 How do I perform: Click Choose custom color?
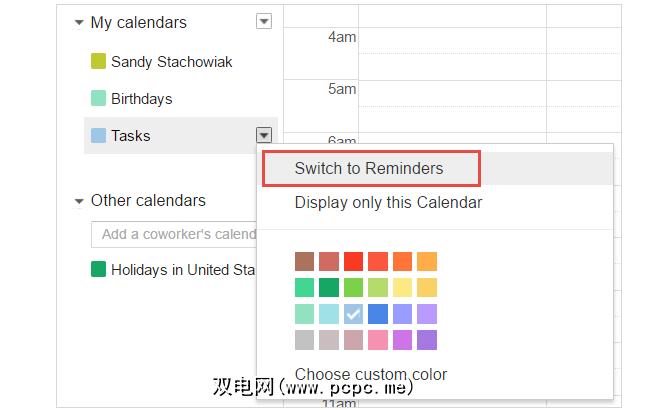point(370,375)
